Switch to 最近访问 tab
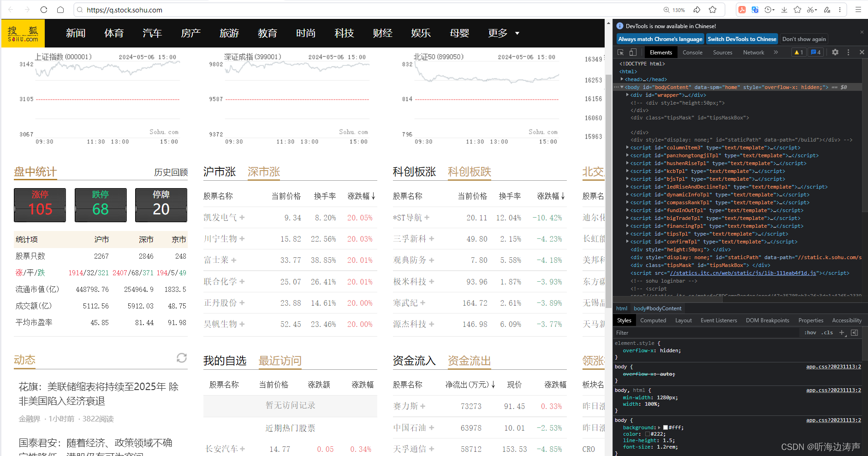 [x=280, y=361]
